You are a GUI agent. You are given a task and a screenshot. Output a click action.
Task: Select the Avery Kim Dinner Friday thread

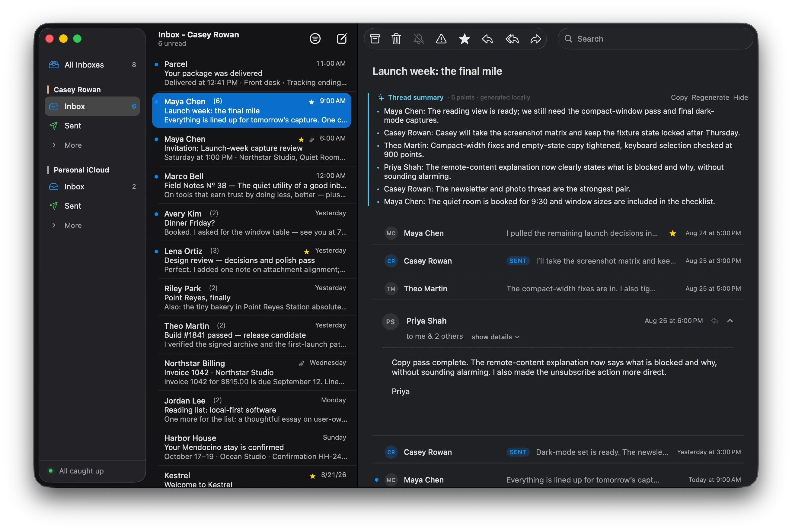tap(251, 223)
